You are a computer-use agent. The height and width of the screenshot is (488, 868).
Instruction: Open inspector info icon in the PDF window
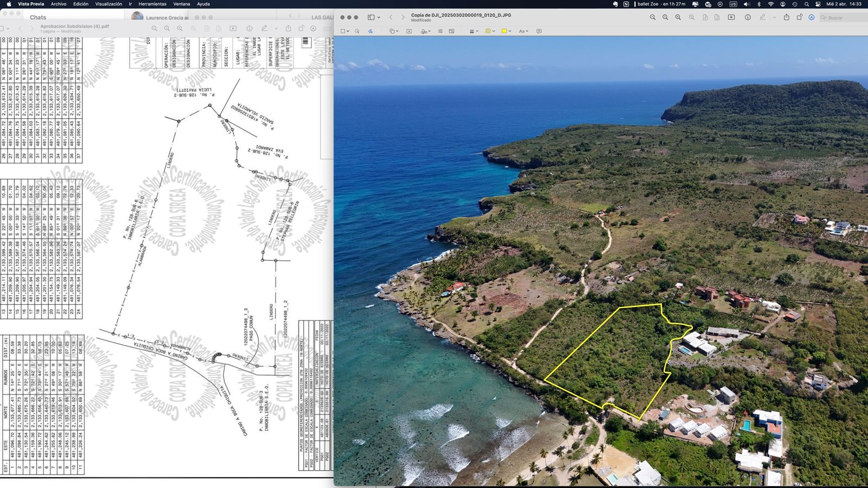pos(250,28)
